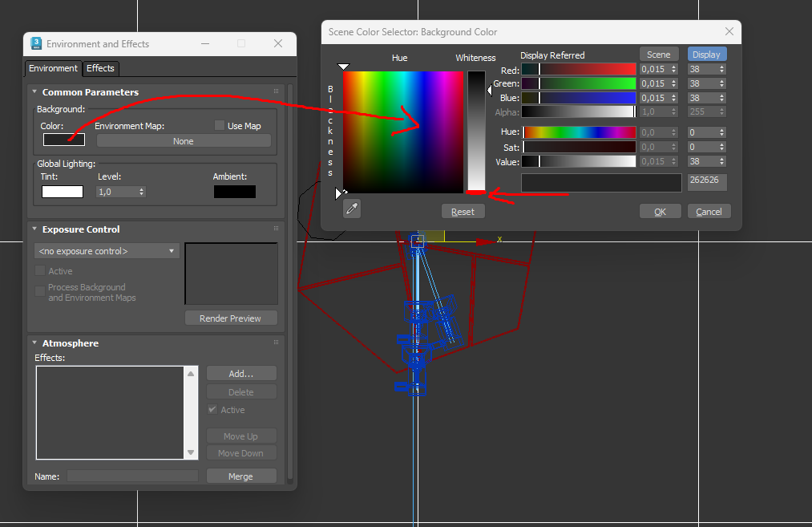This screenshot has height=527, width=812.
Task: Select the Effects tab
Action: pos(100,68)
